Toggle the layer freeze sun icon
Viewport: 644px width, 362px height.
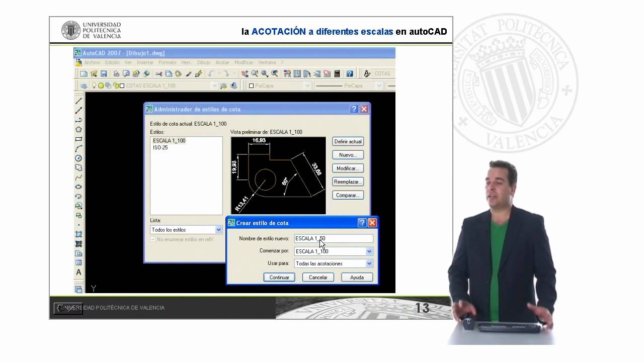pos(101,85)
